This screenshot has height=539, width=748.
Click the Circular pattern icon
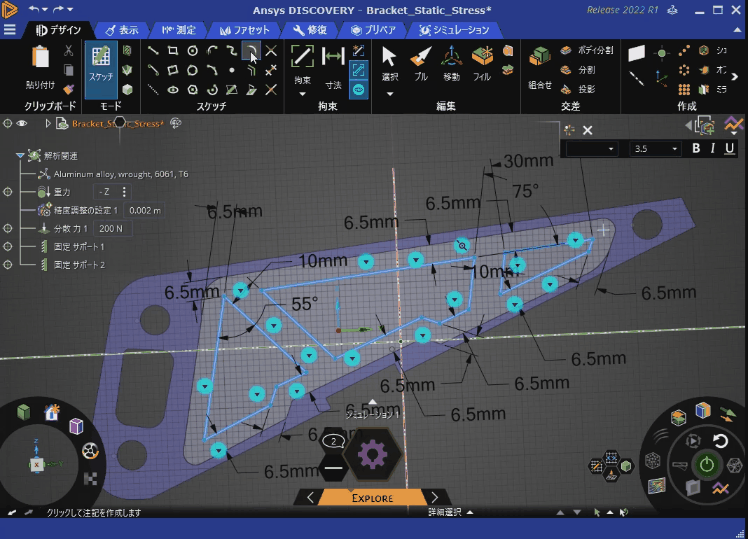(x=684, y=70)
